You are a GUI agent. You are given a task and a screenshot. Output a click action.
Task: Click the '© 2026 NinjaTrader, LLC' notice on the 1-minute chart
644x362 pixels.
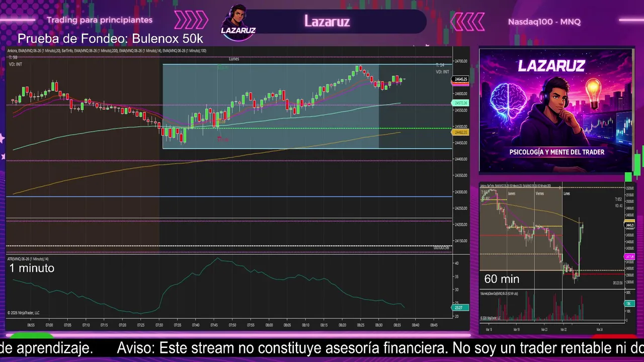tap(24, 313)
